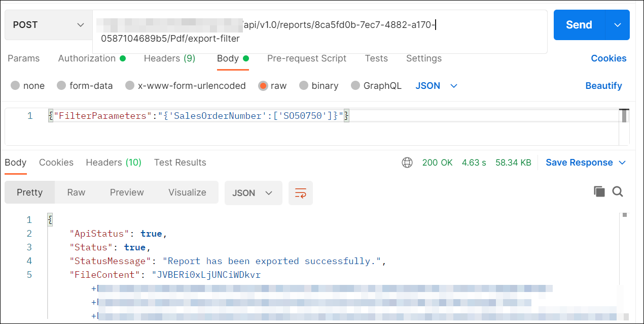Click the globe network information icon
Image resolution: width=644 pixels, height=324 pixels.
(407, 163)
